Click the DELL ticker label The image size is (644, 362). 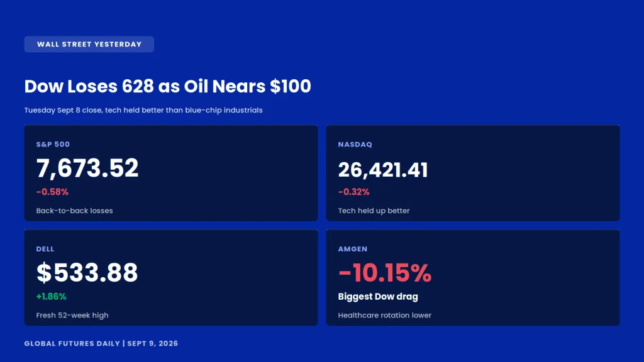(x=45, y=249)
